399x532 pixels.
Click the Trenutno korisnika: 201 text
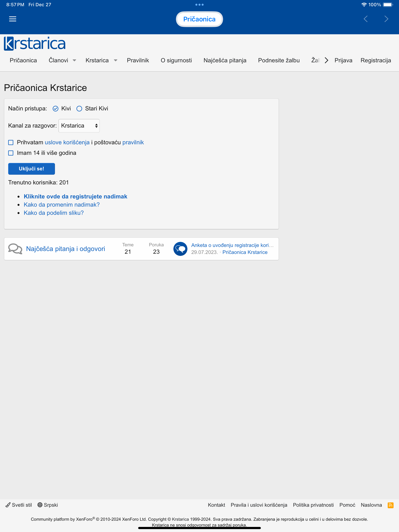(x=39, y=182)
